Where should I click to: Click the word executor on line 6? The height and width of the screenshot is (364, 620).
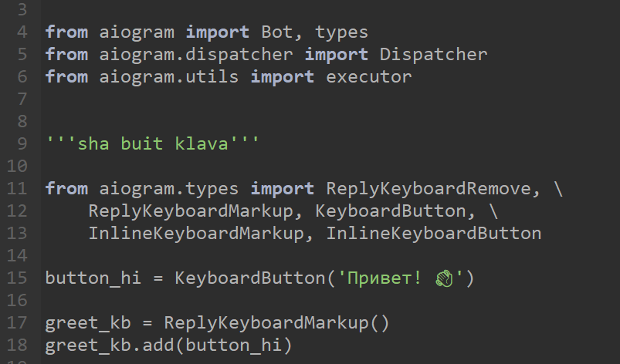[369, 77]
